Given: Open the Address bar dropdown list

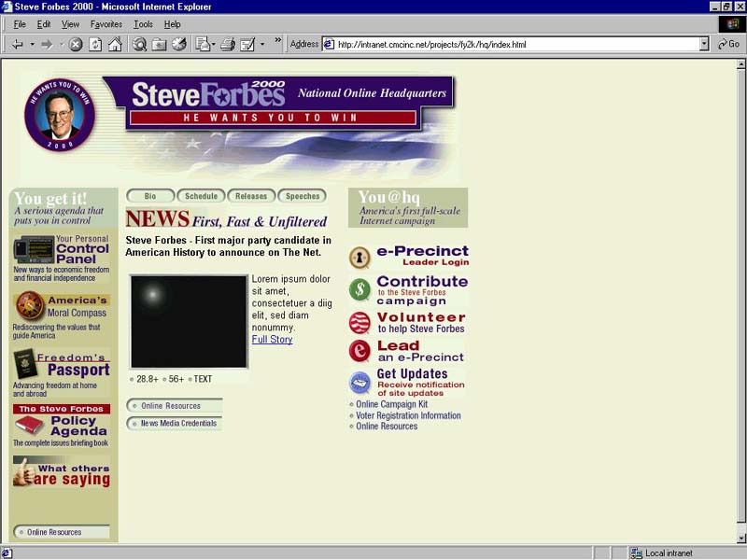Looking at the screenshot, I should coord(704,44).
